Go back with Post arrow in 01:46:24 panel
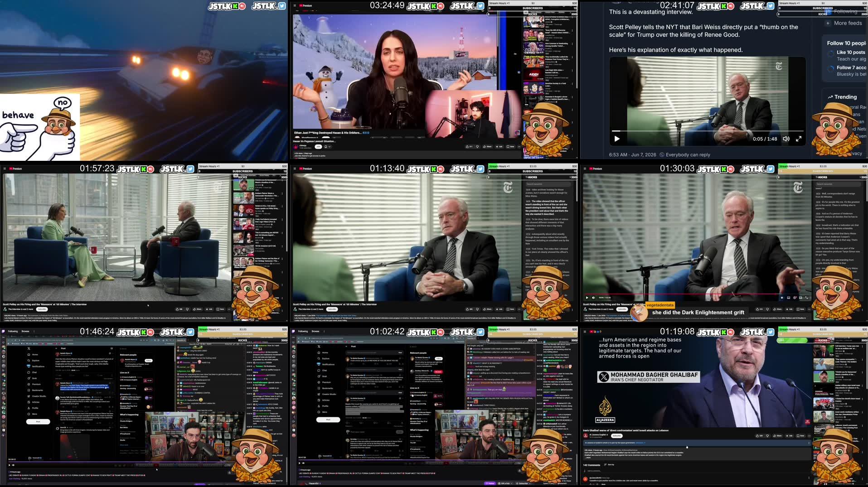This screenshot has height=487, width=868. (x=56, y=348)
